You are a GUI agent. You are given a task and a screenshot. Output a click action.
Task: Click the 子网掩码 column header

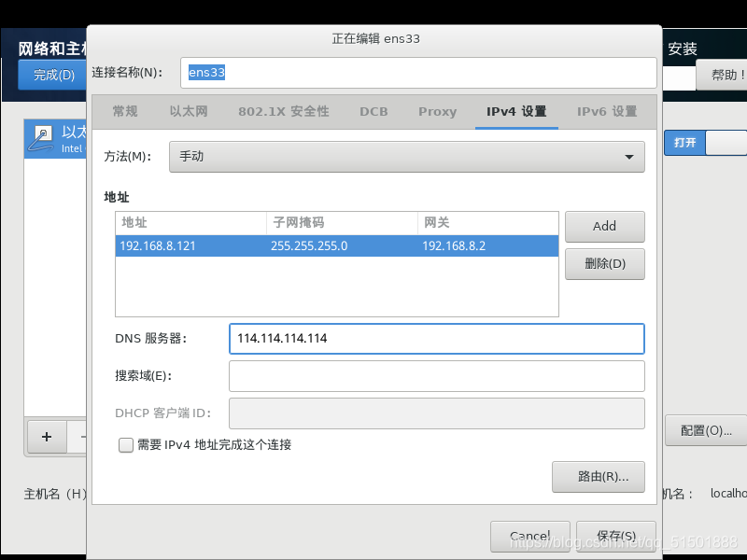(342, 223)
